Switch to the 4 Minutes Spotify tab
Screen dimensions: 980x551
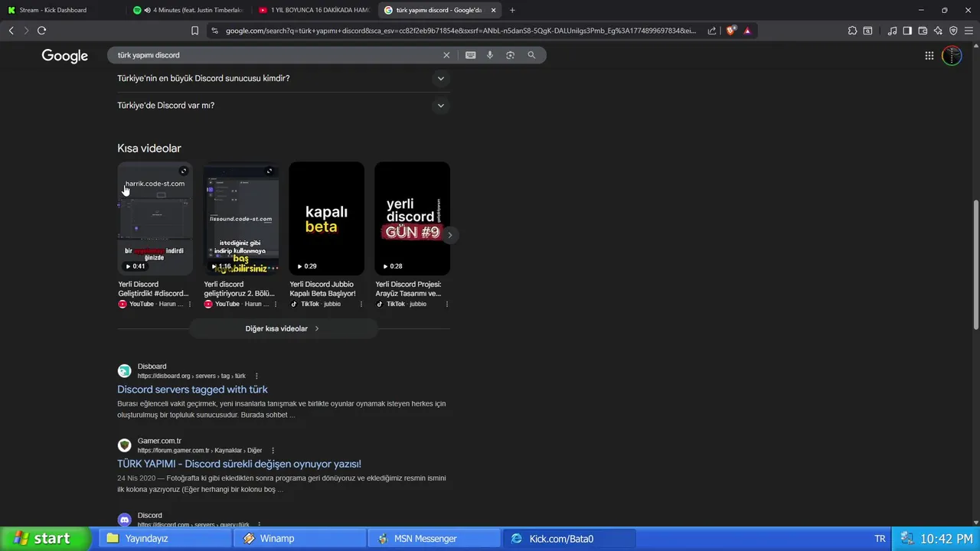pos(189,10)
